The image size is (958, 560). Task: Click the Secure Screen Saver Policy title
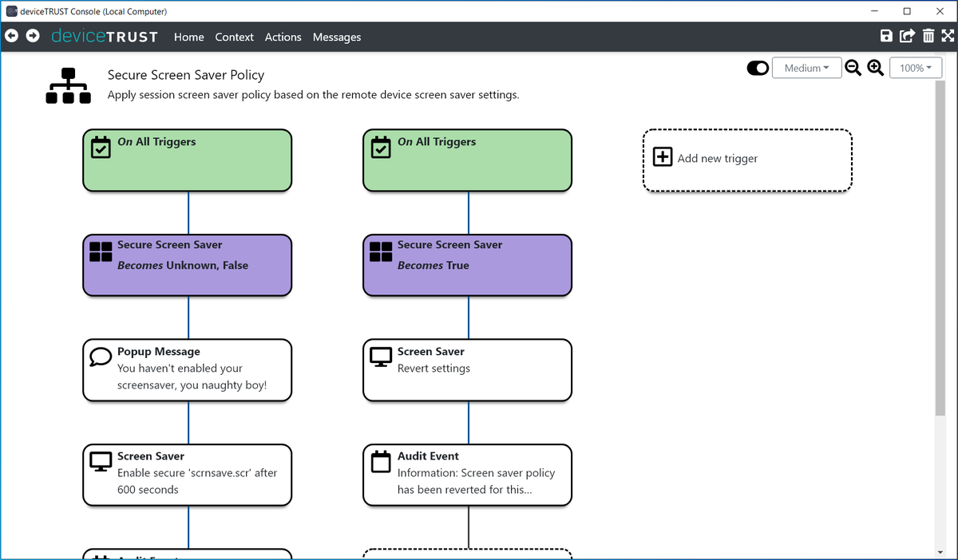tap(186, 75)
